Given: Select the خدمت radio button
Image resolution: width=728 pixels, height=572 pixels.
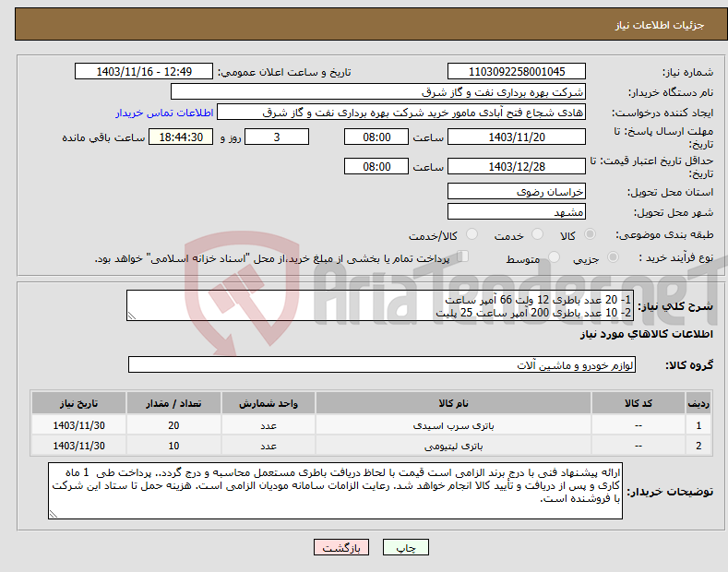Looking at the screenshot, I should 537,234.
